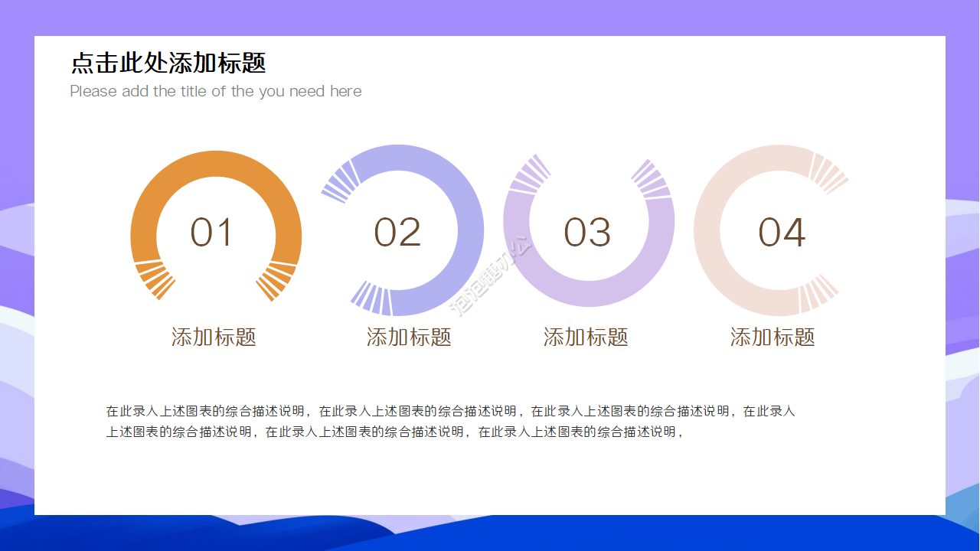
Task: Click the number 01 text
Action: [x=211, y=233]
